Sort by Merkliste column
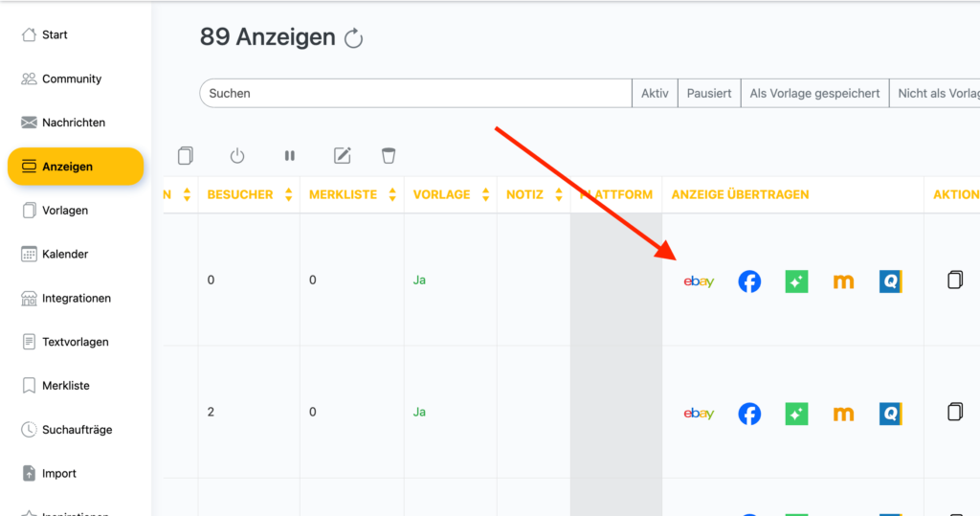 point(391,194)
